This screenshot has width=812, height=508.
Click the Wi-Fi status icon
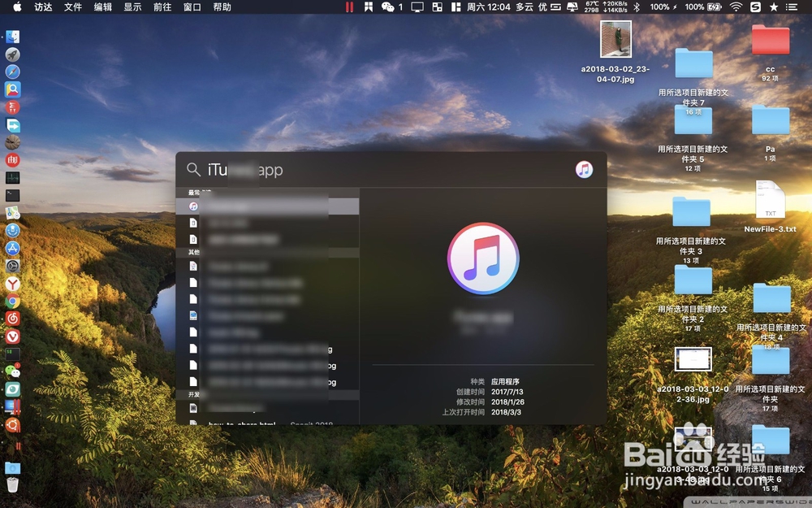coord(736,7)
